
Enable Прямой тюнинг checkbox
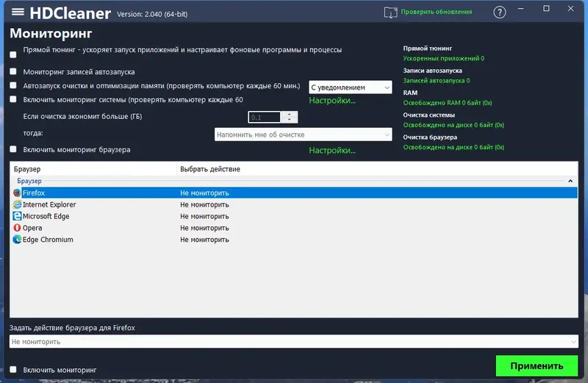(x=13, y=55)
